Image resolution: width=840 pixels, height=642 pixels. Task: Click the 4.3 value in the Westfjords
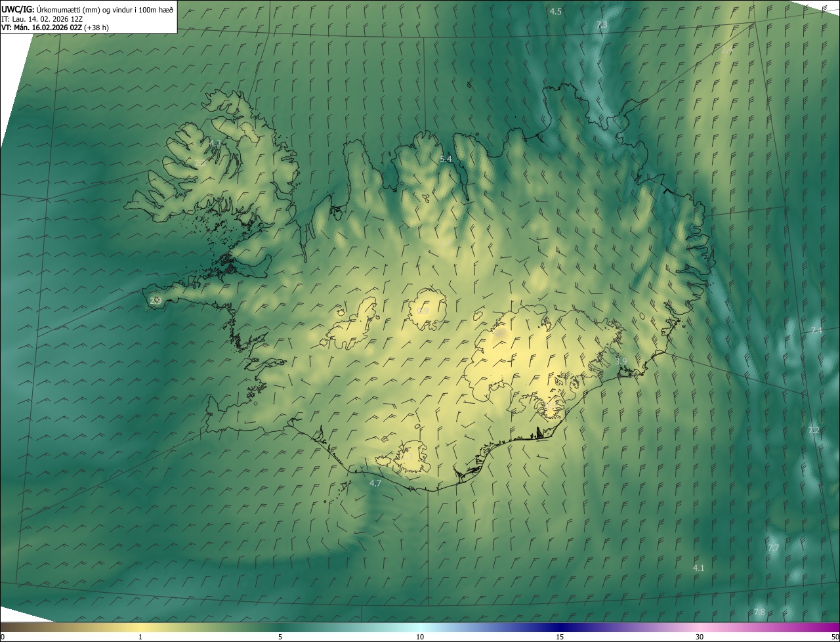(x=215, y=143)
